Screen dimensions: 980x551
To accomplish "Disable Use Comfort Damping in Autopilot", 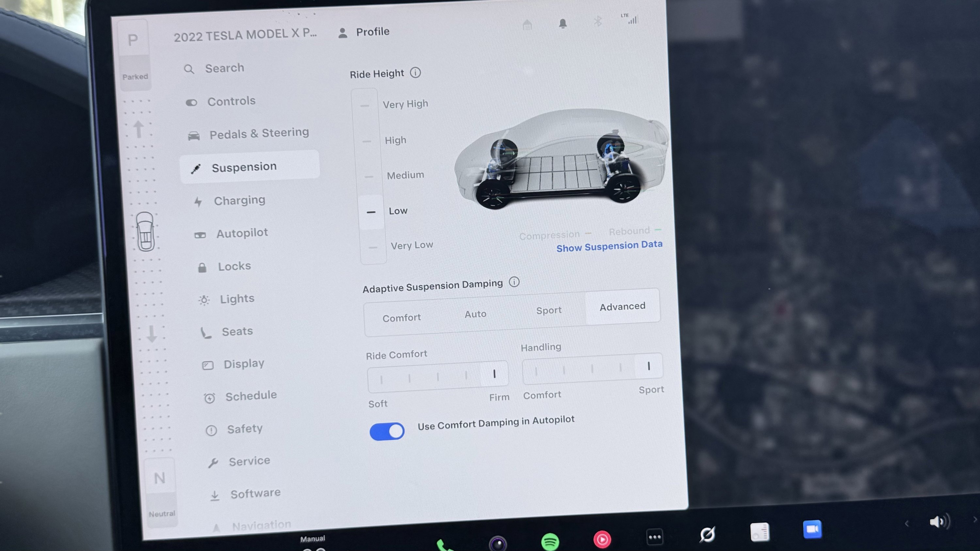I will 387,431.
